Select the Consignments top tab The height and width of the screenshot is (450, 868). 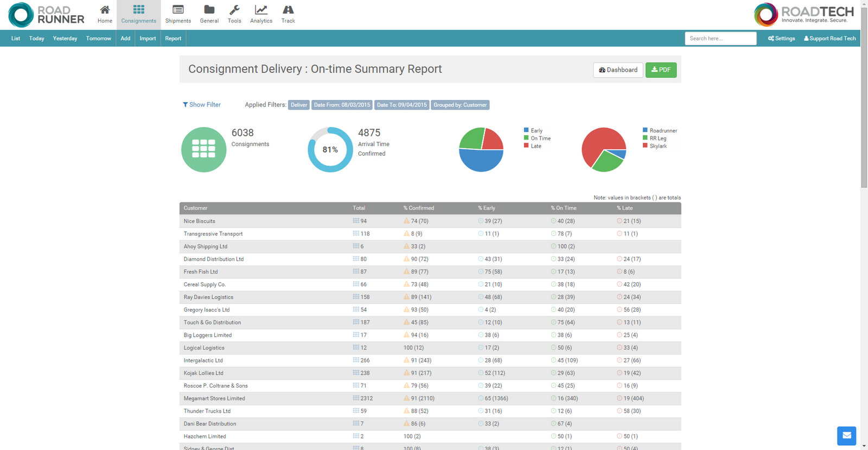pos(139,14)
